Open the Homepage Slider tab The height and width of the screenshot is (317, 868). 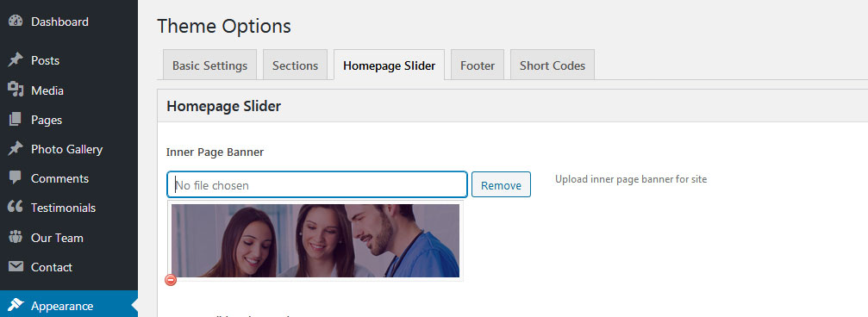click(389, 65)
